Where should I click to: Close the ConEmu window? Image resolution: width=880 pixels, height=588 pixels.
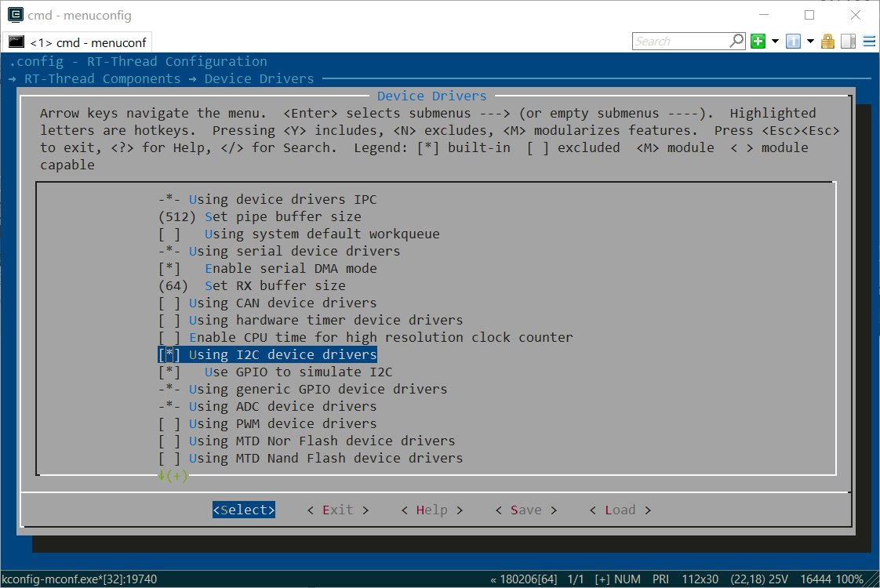click(x=856, y=15)
